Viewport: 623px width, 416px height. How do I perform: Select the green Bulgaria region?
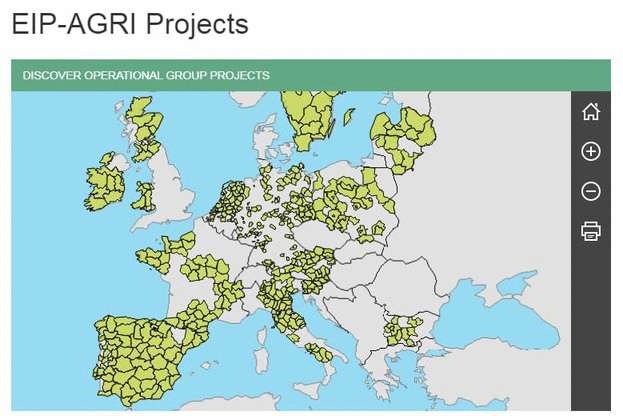403,331
